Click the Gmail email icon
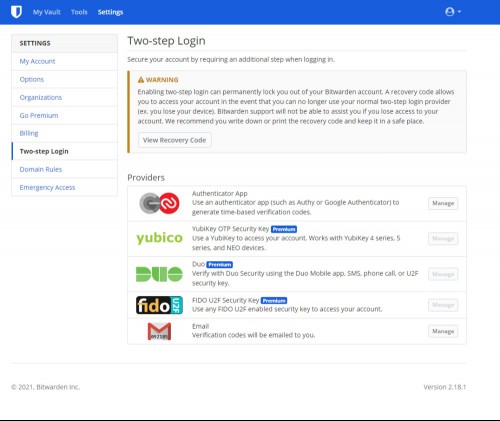 (x=159, y=331)
